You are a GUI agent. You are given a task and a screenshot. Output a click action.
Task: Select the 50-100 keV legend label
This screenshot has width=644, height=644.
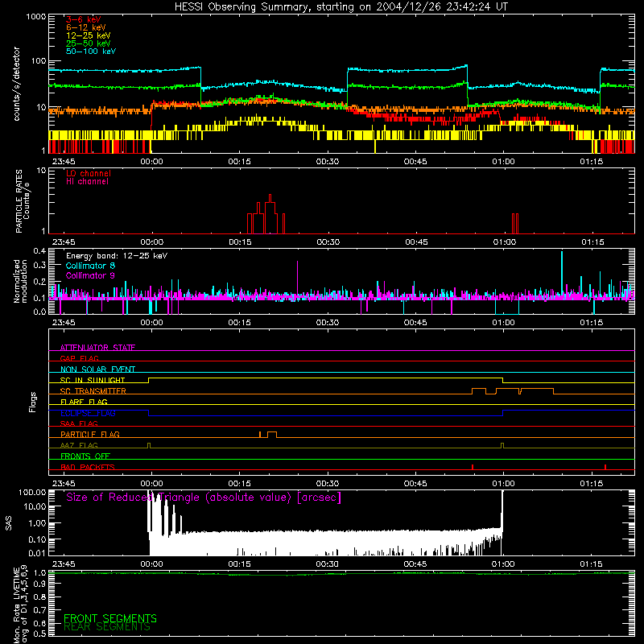[90, 52]
